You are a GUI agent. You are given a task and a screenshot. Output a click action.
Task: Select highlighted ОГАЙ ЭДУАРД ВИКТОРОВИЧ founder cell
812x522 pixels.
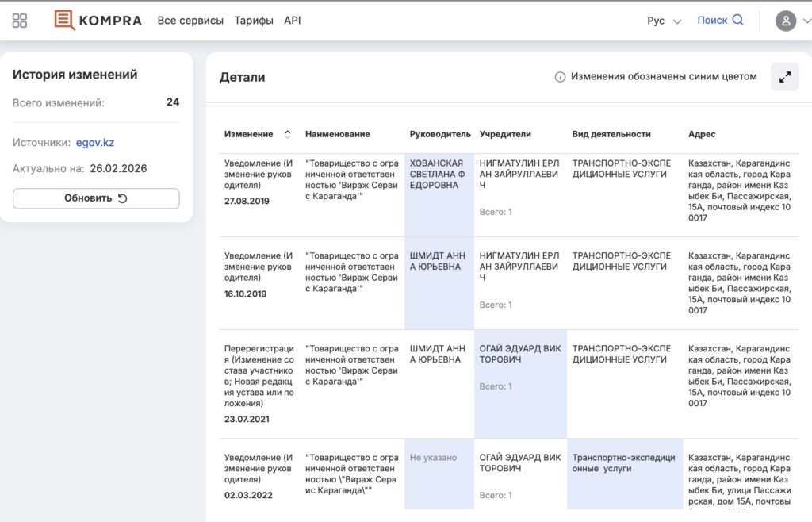click(520, 354)
